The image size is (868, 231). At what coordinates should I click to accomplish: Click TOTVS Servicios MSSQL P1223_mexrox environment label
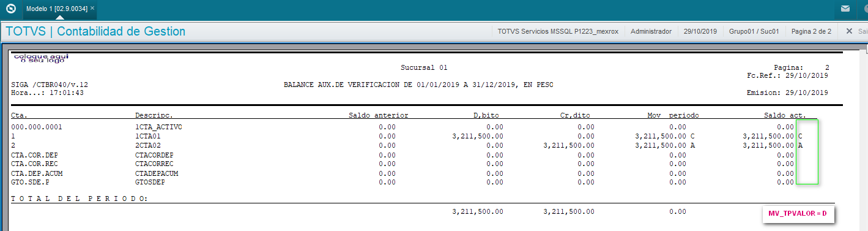[x=557, y=31]
